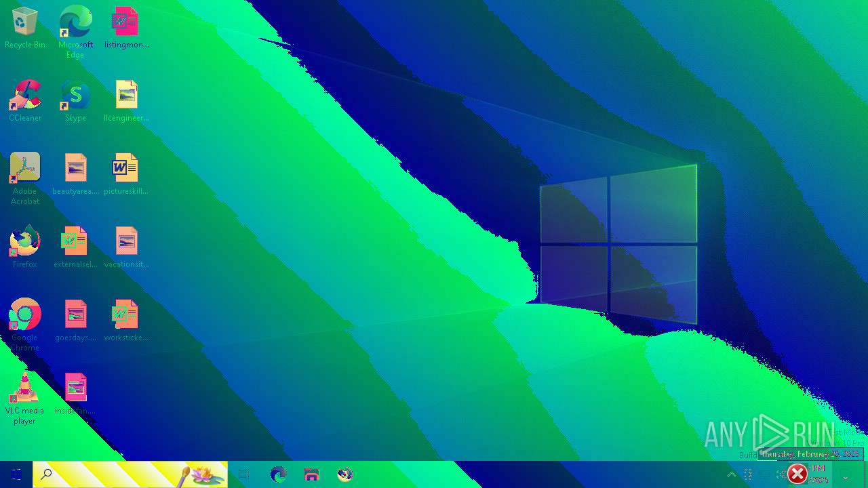Select the beautyarea image file icon
The height and width of the screenshot is (488, 868).
tap(75, 174)
